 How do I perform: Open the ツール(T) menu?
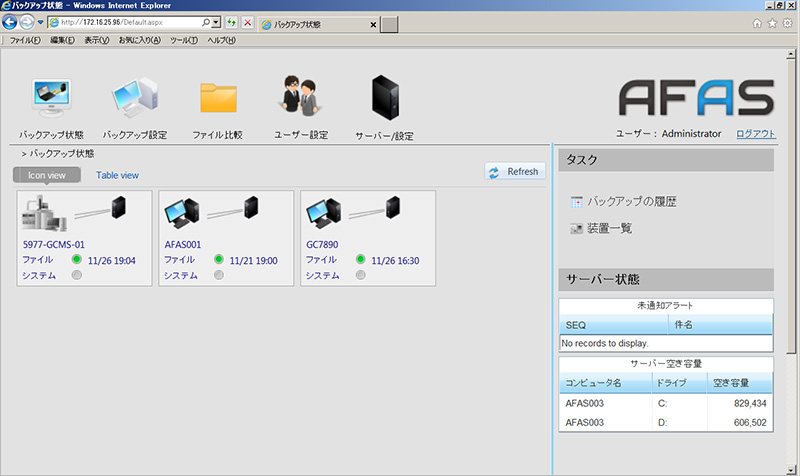click(x=184, y=40)
